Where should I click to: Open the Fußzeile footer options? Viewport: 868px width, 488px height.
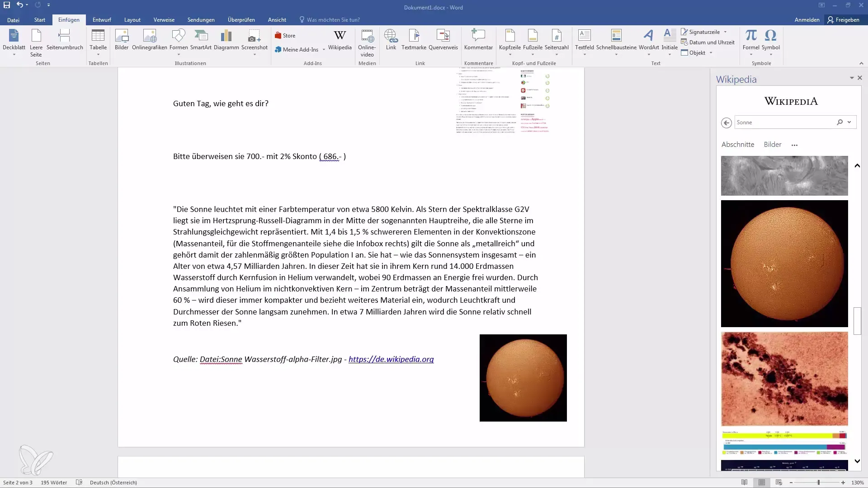coord(533,42)
